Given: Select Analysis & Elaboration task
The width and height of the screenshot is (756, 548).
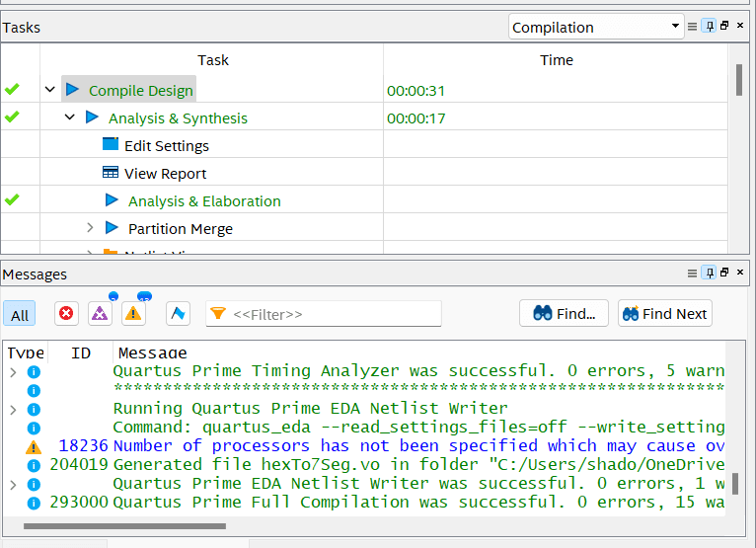Looking at the screenshot, I should [204, 201].
